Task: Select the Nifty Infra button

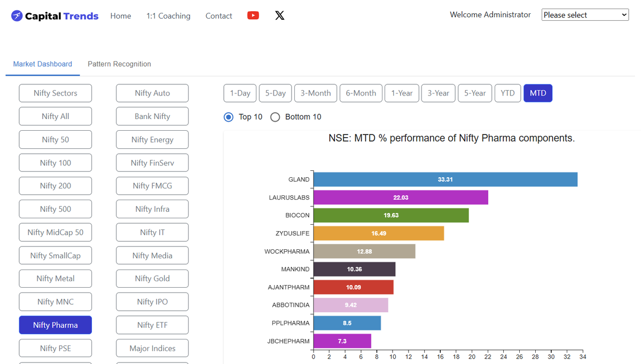Action: point(152,209)
